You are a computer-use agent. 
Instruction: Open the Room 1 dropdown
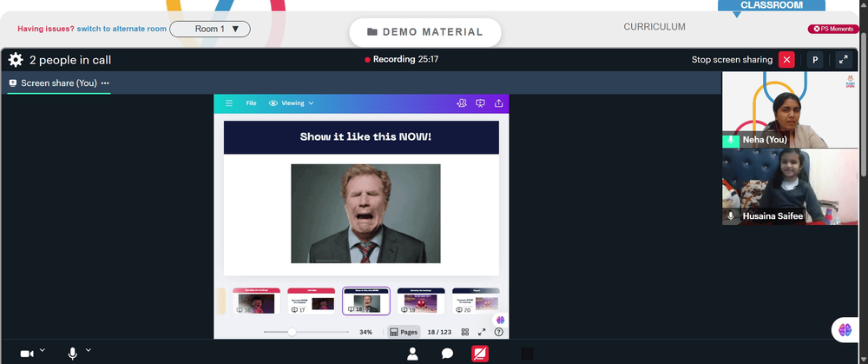[210, 29]
